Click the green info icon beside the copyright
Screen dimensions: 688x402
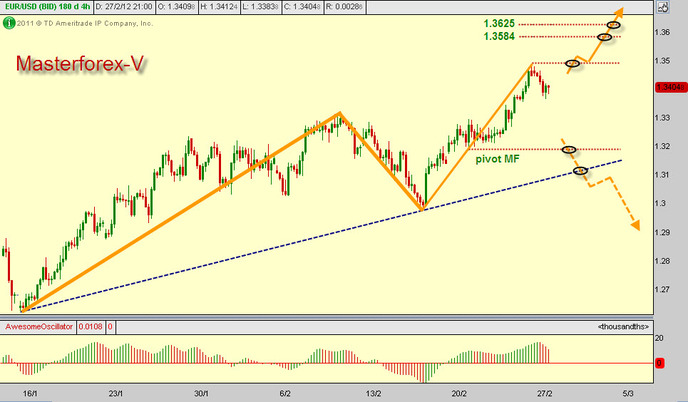point(6,22)
